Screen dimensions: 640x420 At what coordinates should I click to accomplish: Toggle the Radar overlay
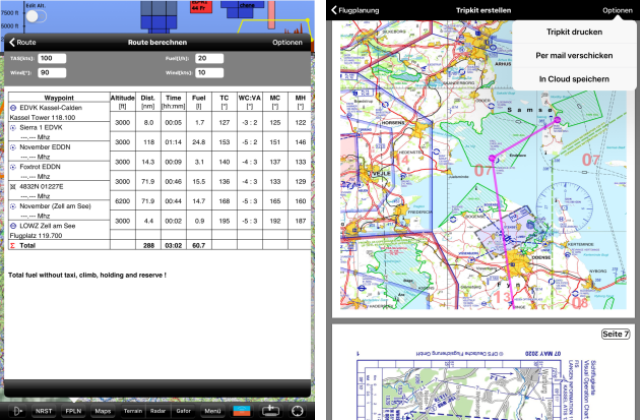click(x=157, y=411)
